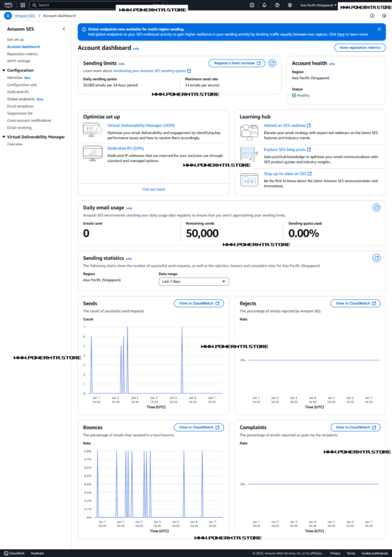Screen dimensions: 392x557
Task: Open Attend an SES webinar link
Action: 287,126
